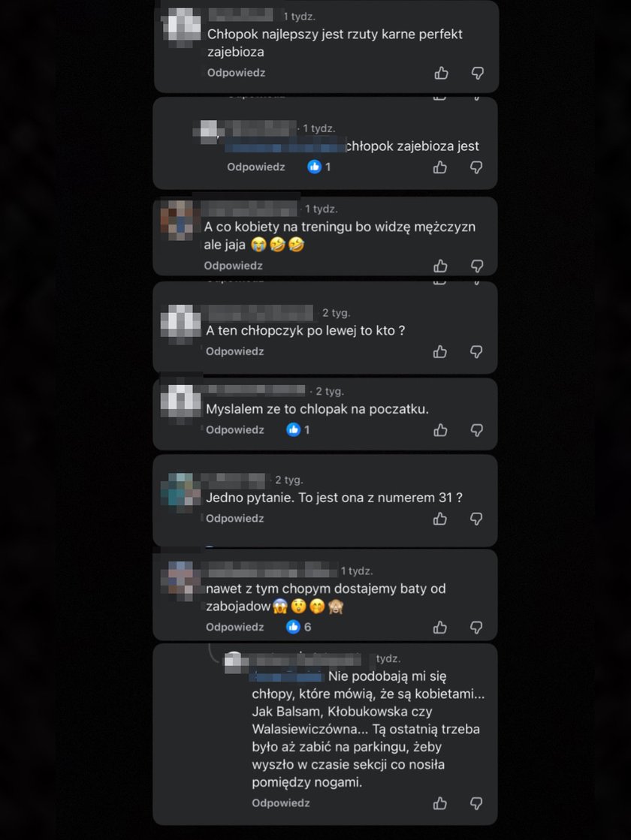Reply to the 'Nie podobają mi się' comment

pos(281,803)
